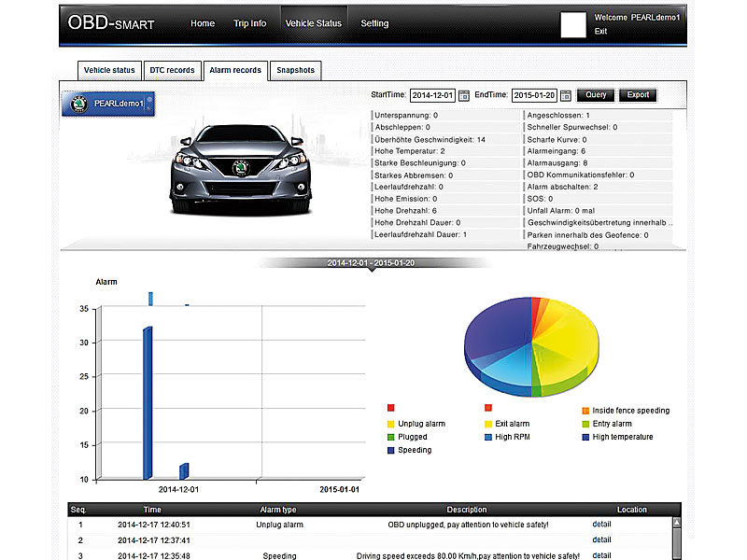The height and width of the screenshot is (560, 747).
Task: Click 'Hohe Drehzahl: 6' entry
Action: coord(405,211)
